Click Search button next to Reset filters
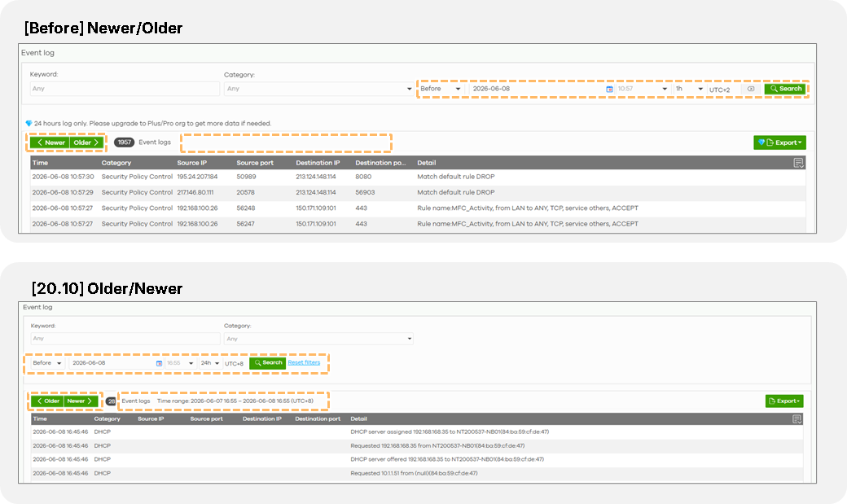This screenshot has width=847, height=504. 267,363
